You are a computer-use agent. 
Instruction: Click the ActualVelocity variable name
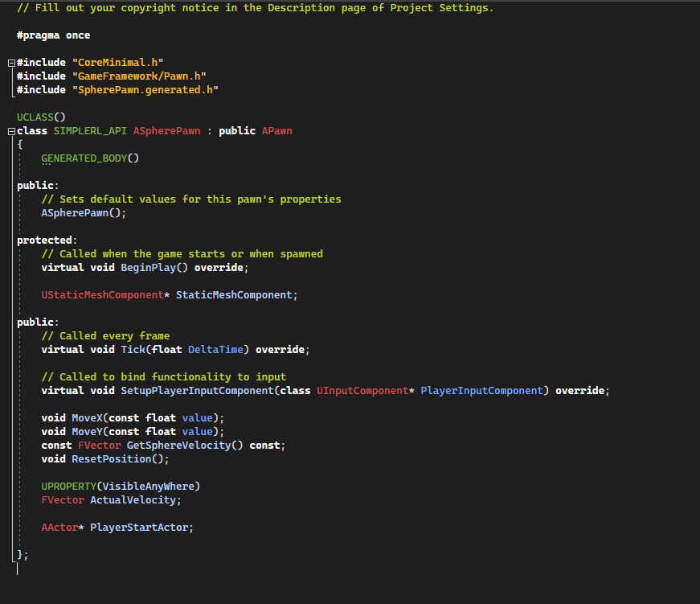pos(133,500)
